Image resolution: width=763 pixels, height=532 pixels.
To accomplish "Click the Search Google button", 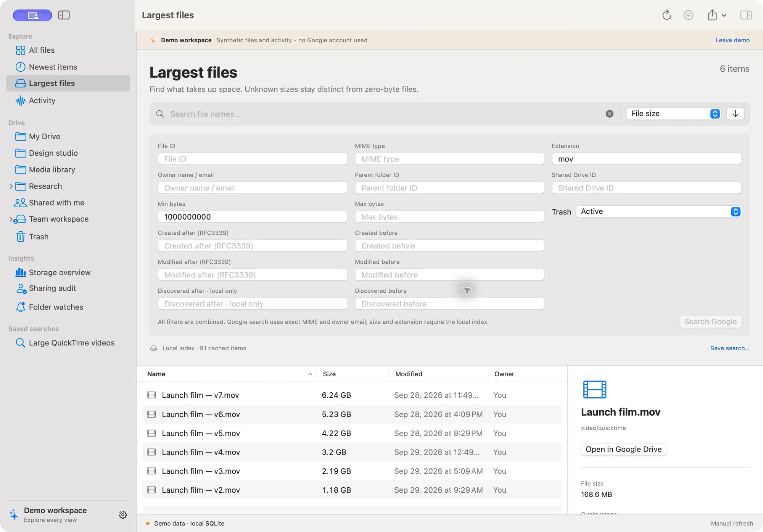I will [x=710, y=322].
